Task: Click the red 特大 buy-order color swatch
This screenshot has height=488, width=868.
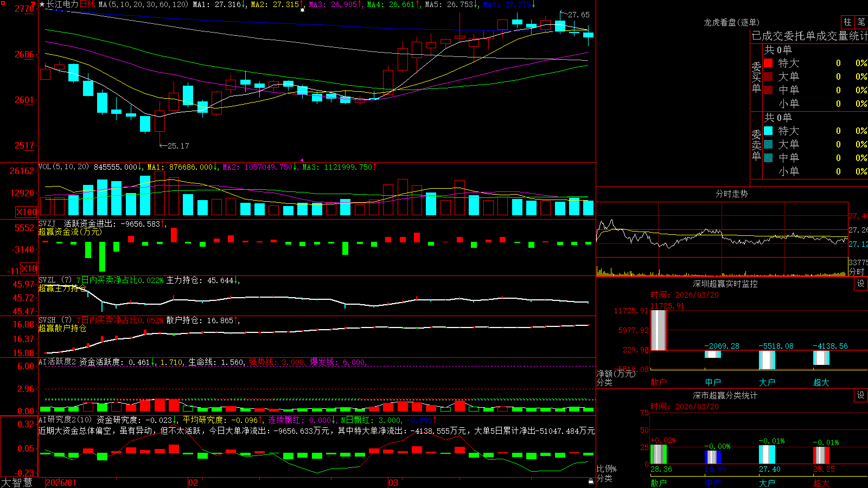Action: 768,63
